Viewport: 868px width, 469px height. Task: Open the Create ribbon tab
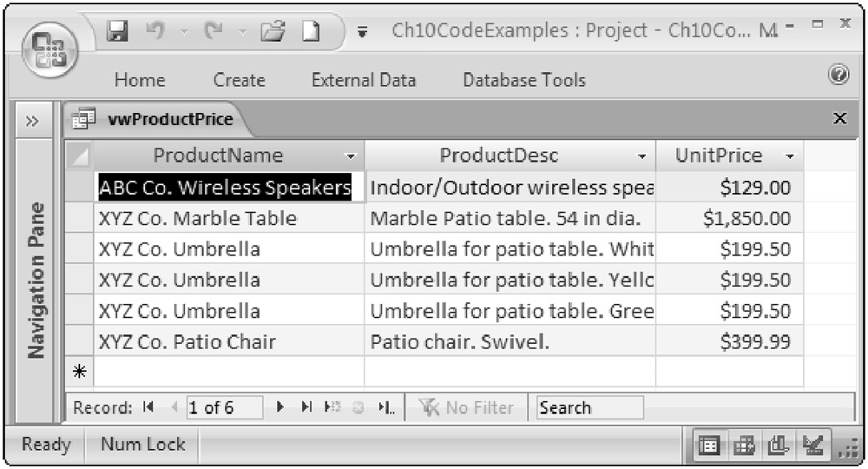(x=239, y=80)
